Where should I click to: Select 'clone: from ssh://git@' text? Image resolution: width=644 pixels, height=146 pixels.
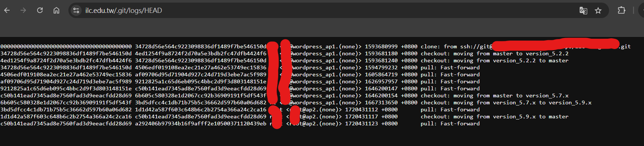coord(457,46)
